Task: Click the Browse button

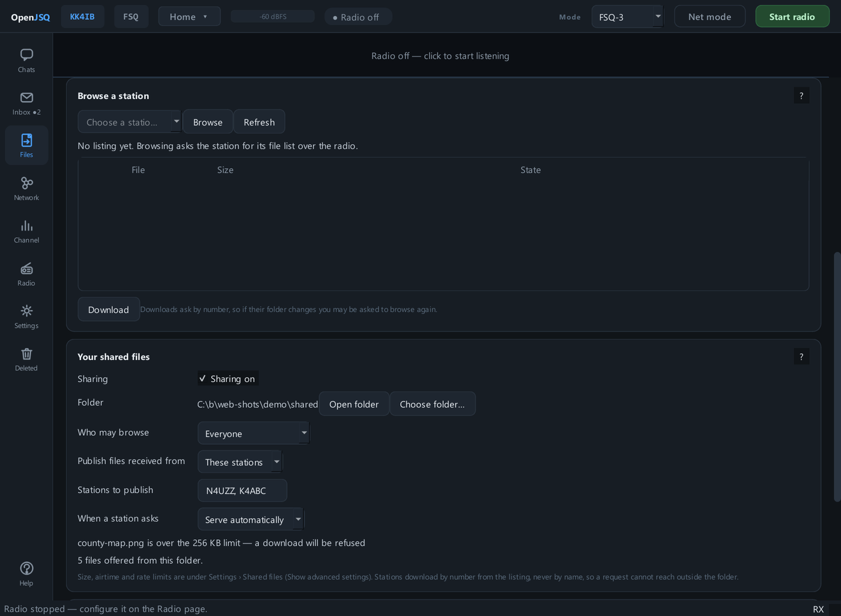Action: tap(208, 122)
